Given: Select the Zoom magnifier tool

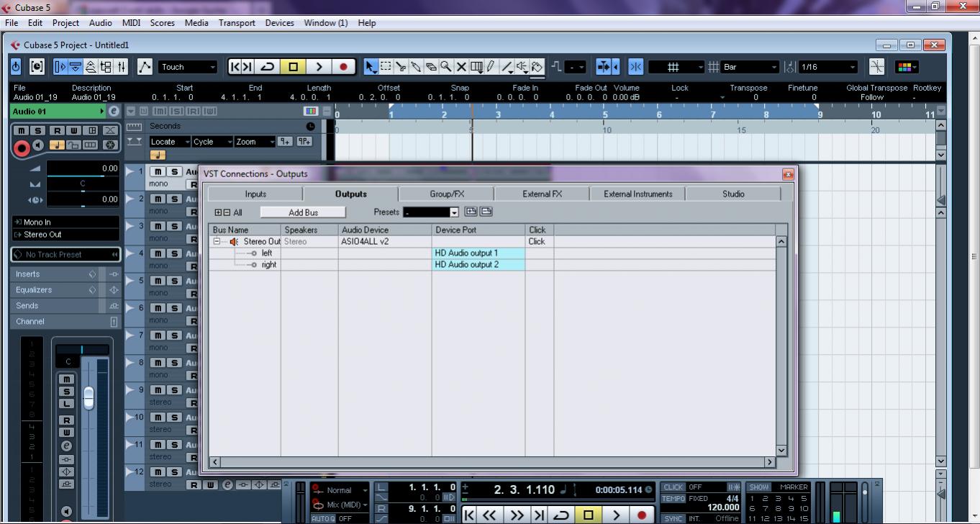Looking at the screenshot, I should 446,67.
